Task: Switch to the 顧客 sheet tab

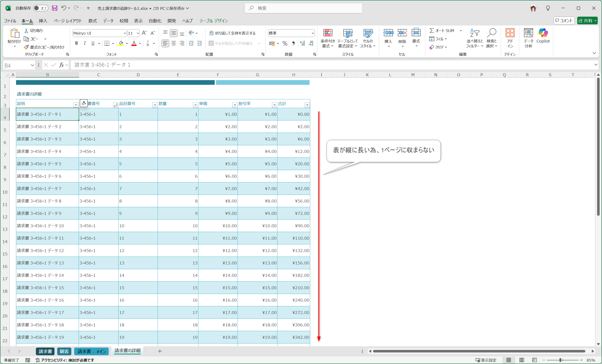Action: pyautogui.click(x=64, y=351)
